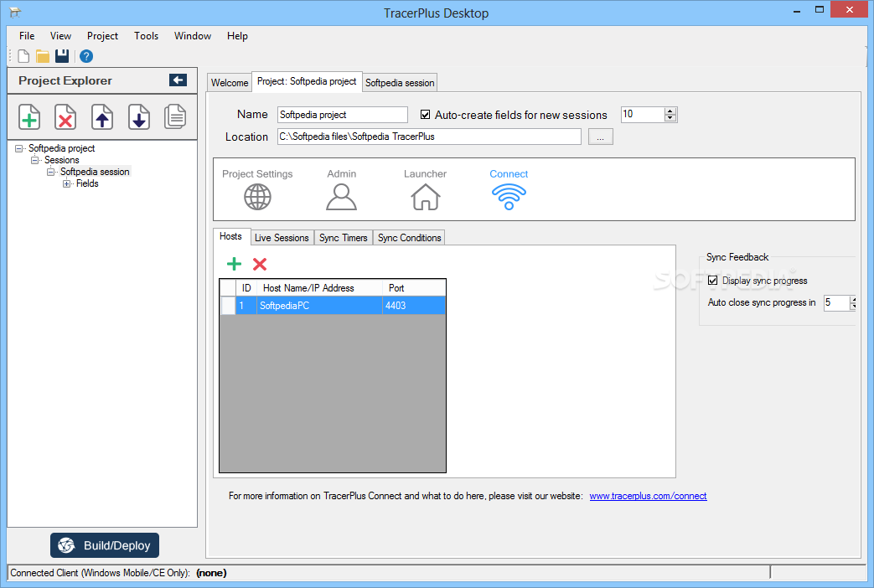Viewport: 874px width, 588px height.
Task: Select Fields in the project tree
Action: click(x=87, y=183)
